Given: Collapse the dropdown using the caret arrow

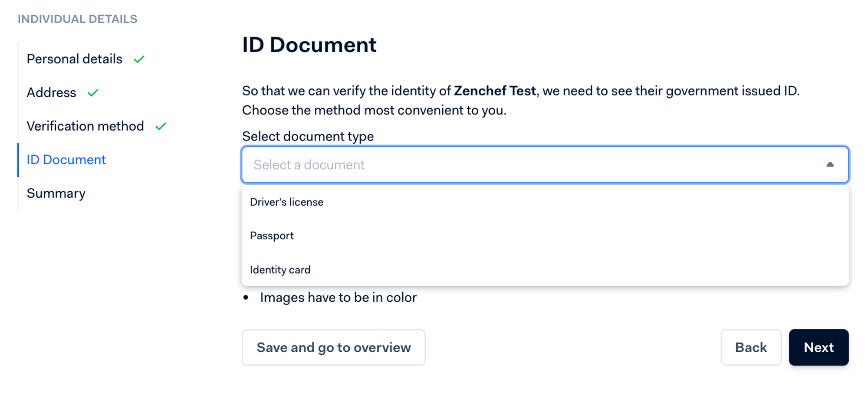Looking at the screenshot, I should [x=830, y=165].
